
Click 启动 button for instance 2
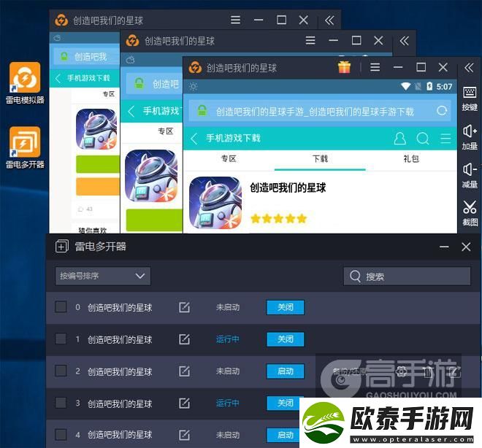[286, 371]
